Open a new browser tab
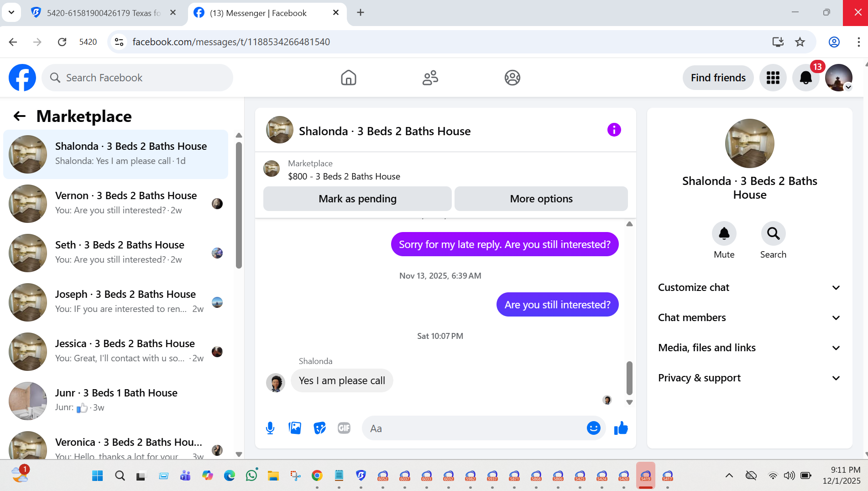The image size is (868, 491). pyautogui.click(x=361, y=13)
